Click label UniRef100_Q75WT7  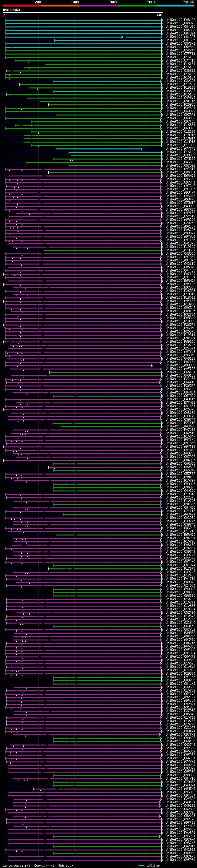coord(180,203)
